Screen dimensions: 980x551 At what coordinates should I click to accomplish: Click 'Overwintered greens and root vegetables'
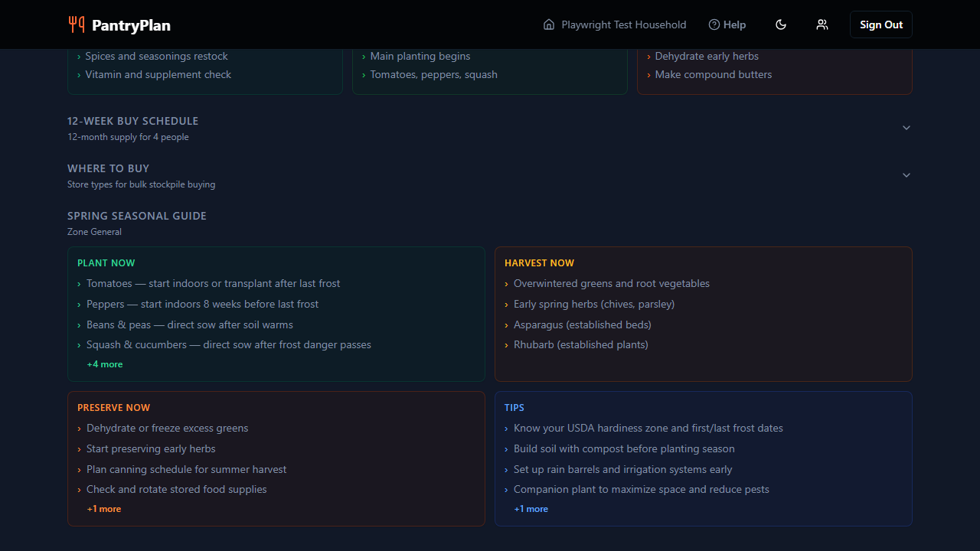[x=612, y=283]
